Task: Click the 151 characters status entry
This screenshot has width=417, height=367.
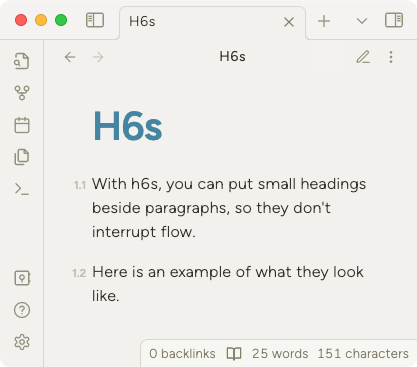Action: pyautogui.click(x=363, y=354)
